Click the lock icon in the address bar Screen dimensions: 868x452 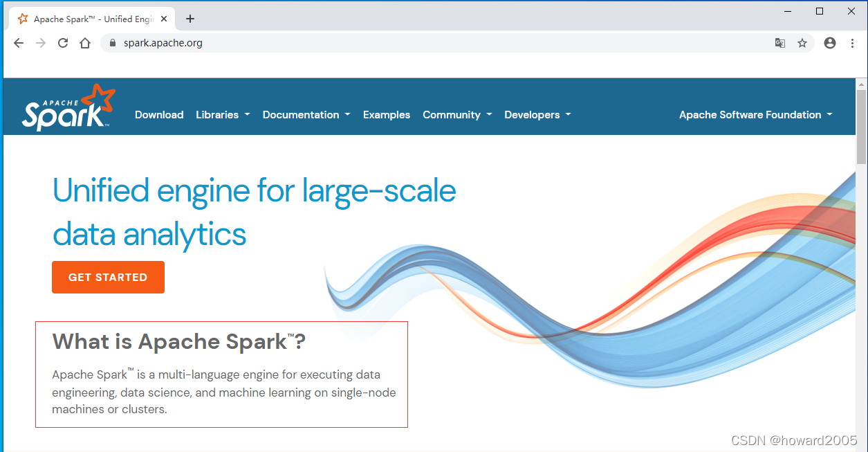(x=113, y=43)
